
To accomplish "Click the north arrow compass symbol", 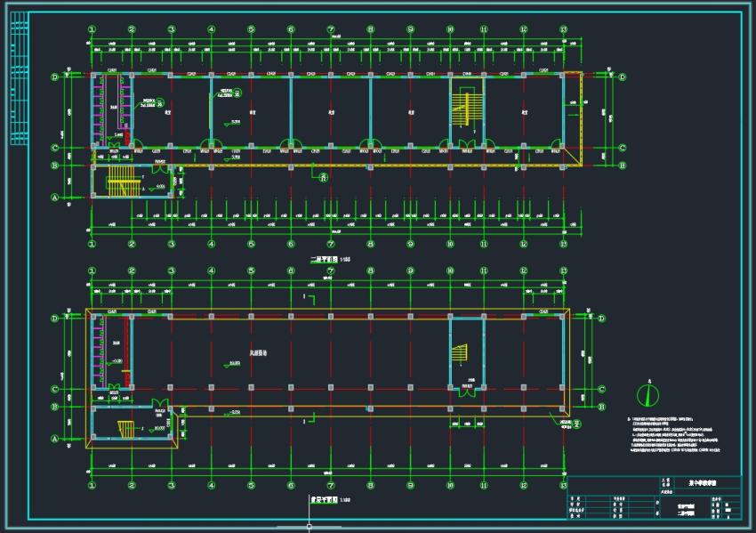I will pyautogui.click(x=648, y=394).
